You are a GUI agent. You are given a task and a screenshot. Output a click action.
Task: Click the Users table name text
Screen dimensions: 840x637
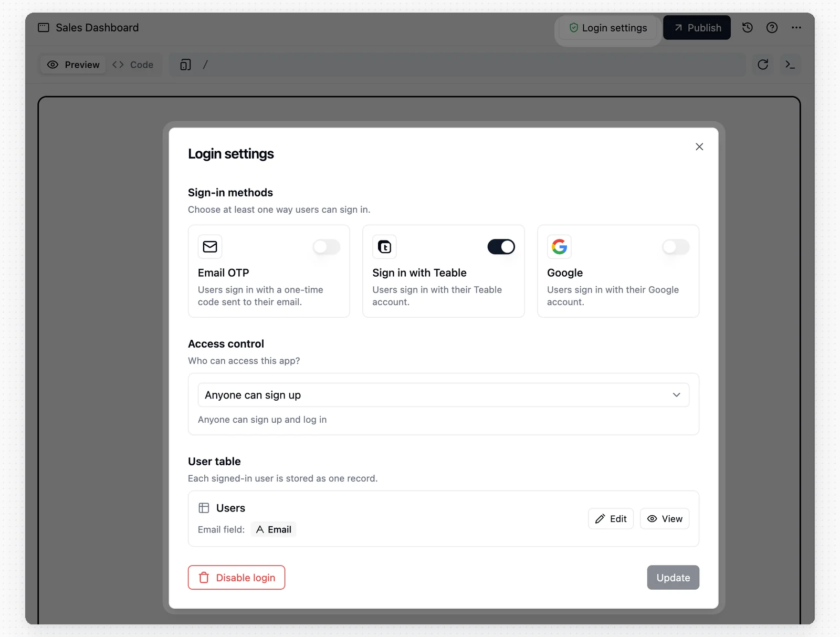(x=230, y=508)
